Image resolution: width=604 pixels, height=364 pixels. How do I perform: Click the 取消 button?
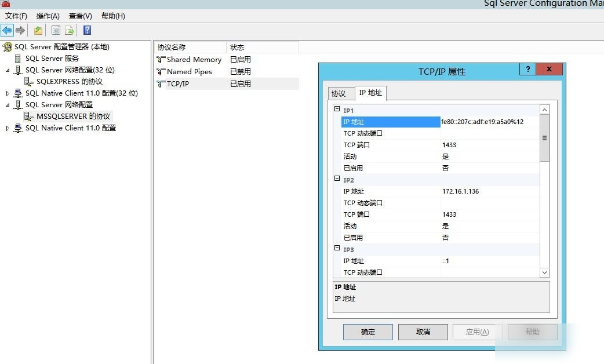(423, 332)
